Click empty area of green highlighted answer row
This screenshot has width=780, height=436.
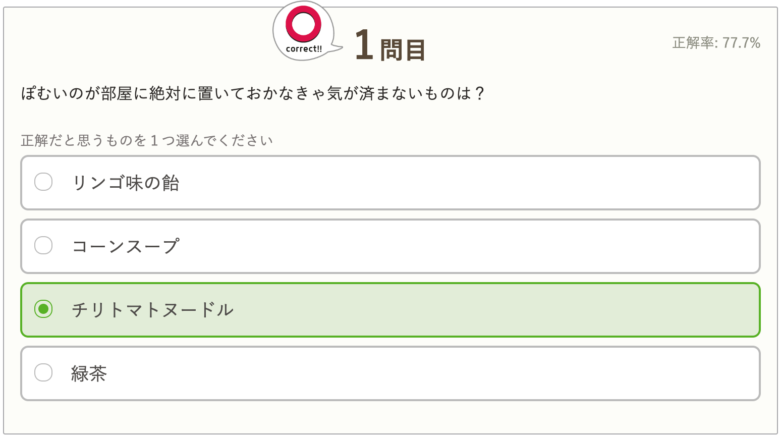click(497, 310)
